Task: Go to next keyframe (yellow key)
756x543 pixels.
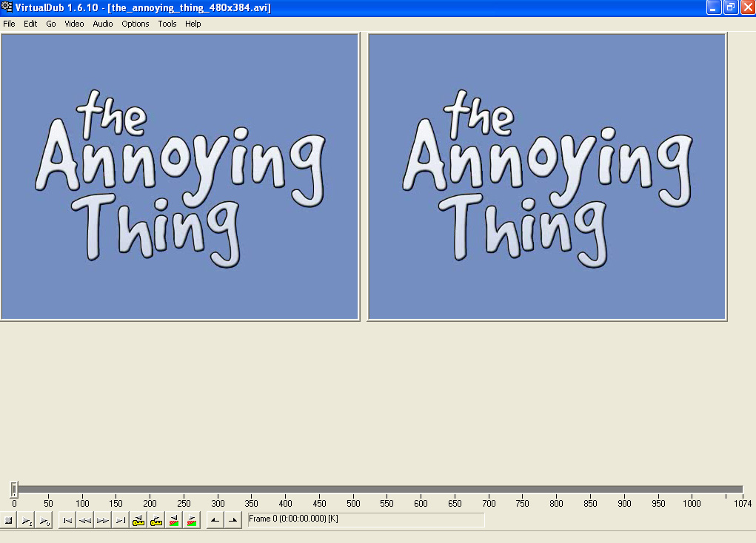Action: click(156, 520)
